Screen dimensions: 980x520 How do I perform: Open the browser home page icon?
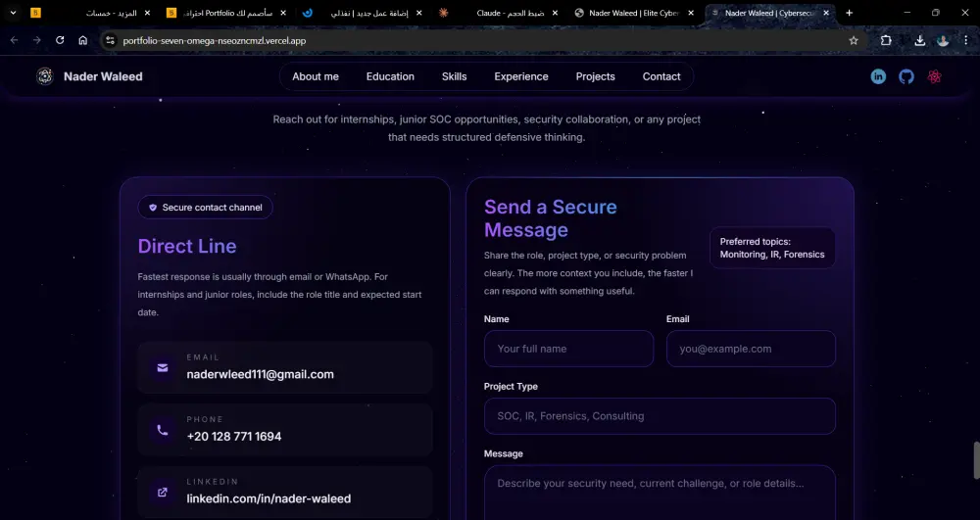82,40
